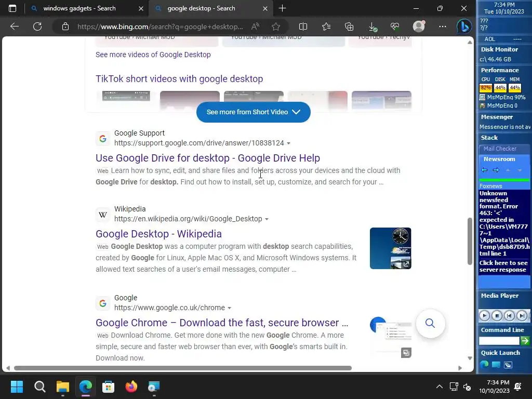The width and height of the screenshot is (532, 399).
Task: Open the Favorites list icon
Action: 326,26
